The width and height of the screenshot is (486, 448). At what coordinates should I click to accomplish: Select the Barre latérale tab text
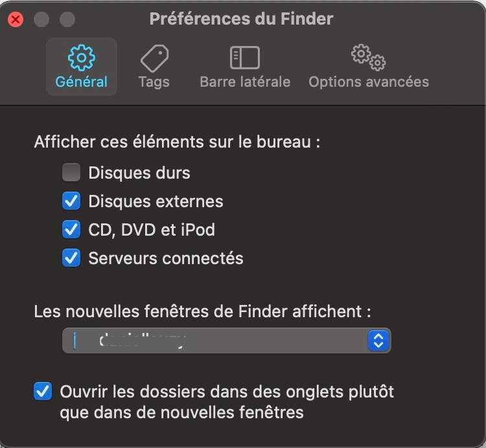[245, 82]
